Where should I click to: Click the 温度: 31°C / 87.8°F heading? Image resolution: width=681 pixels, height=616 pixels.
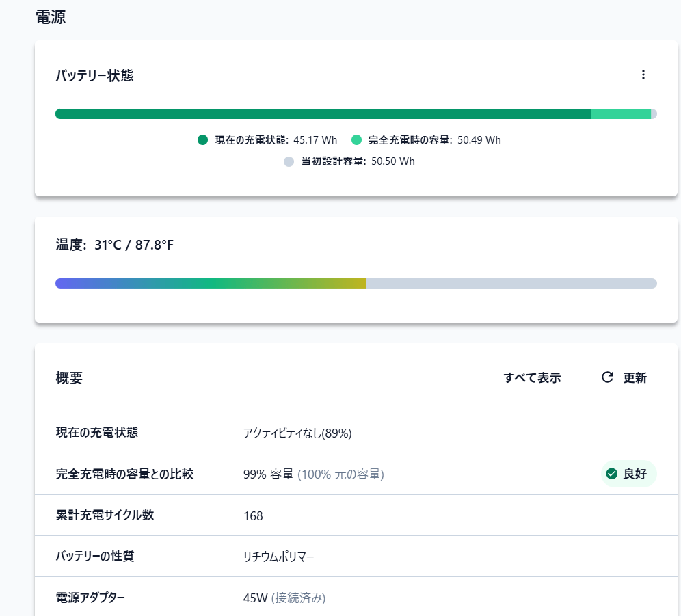115,245
